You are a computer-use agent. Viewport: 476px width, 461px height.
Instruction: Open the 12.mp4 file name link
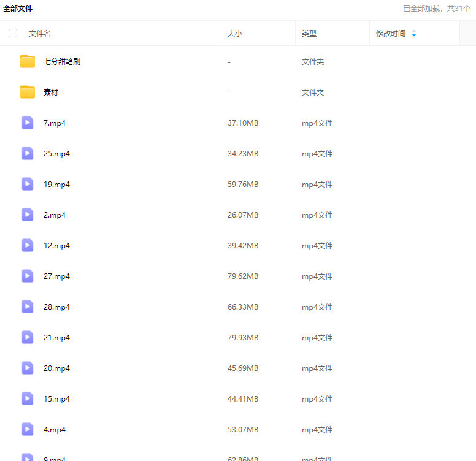coord(56,246)
